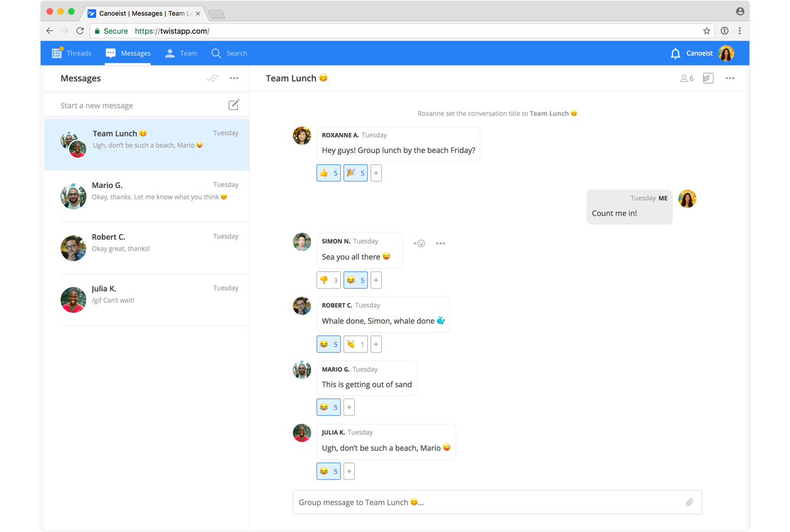Mark all messages as read icon

coord(213,78)
